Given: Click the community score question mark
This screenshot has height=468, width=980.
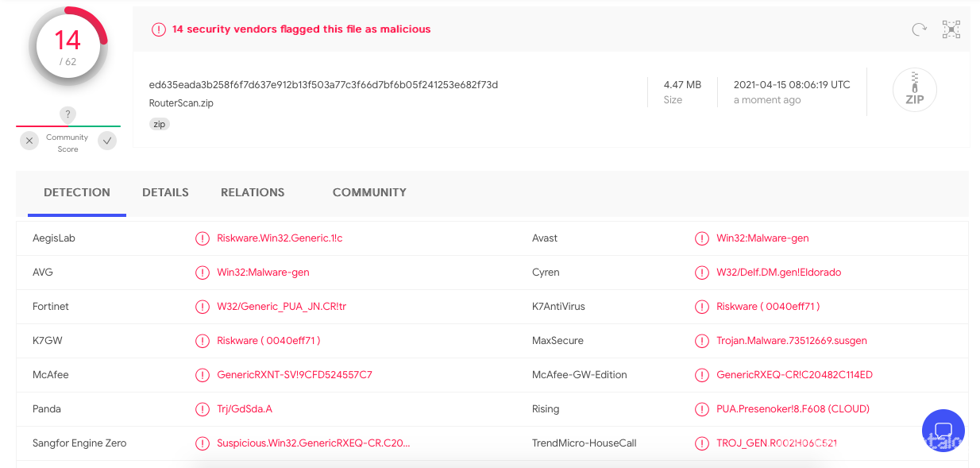Looking at the screenshot, I should [x=68, y=114].
